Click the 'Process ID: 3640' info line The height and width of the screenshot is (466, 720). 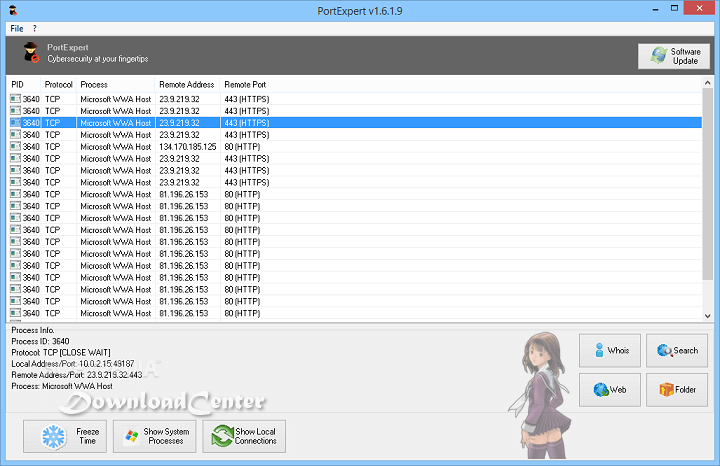pos(40,341)
